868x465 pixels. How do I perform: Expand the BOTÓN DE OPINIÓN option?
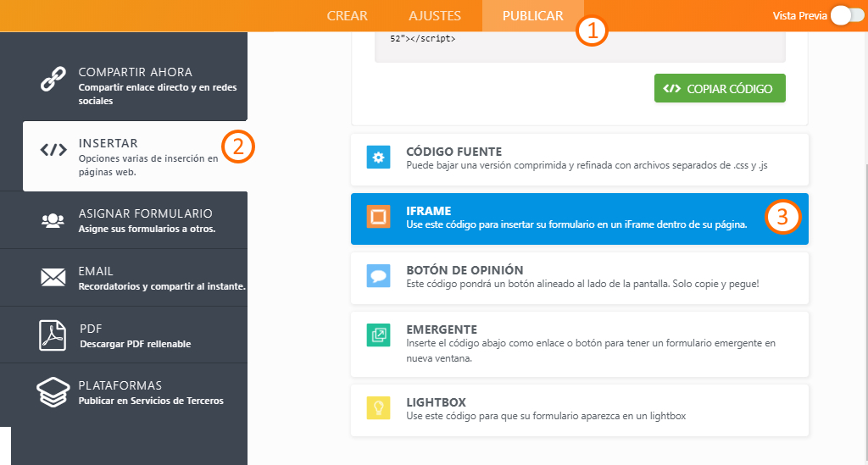pos(580,278)
